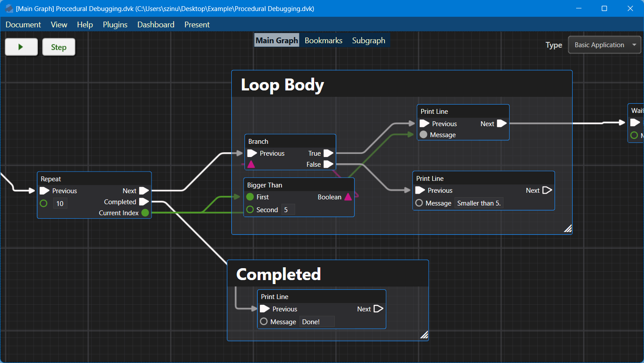Click the Repeat Current Index green output port

pyautogui.click(x=145, y=213)
